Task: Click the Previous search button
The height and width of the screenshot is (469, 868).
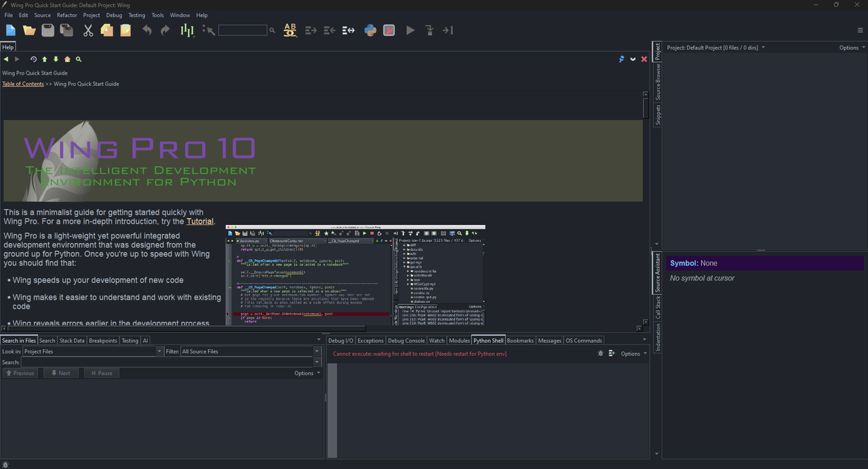Action: [20, 373]
